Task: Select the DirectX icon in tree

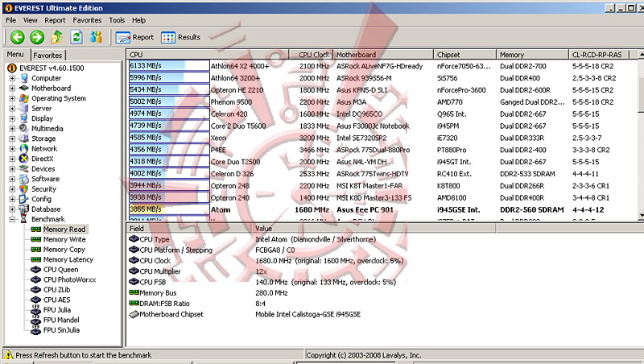Action: [24, 159]
